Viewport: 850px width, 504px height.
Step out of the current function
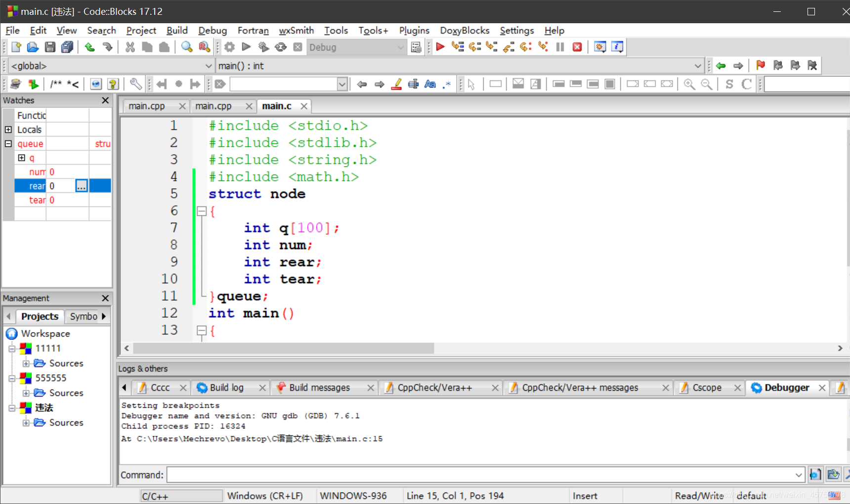tap(509, 47)
